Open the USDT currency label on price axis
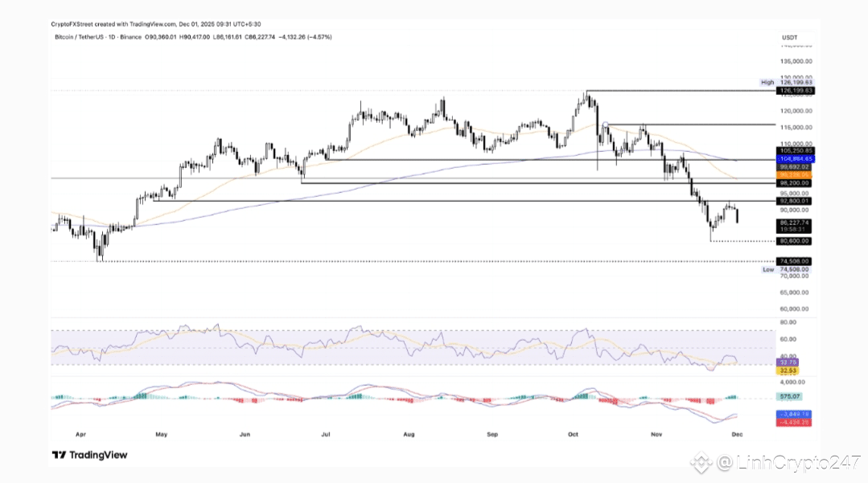The height and width of the screenshot is (483, 868). coord(789,38)
